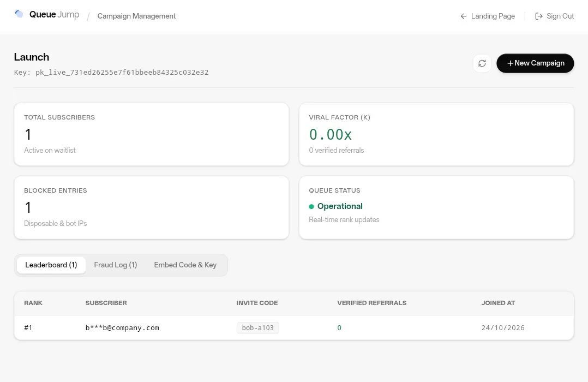Click the JOINED AT column header
Viewport: 588px width, 382px height.
pos(498,303)
